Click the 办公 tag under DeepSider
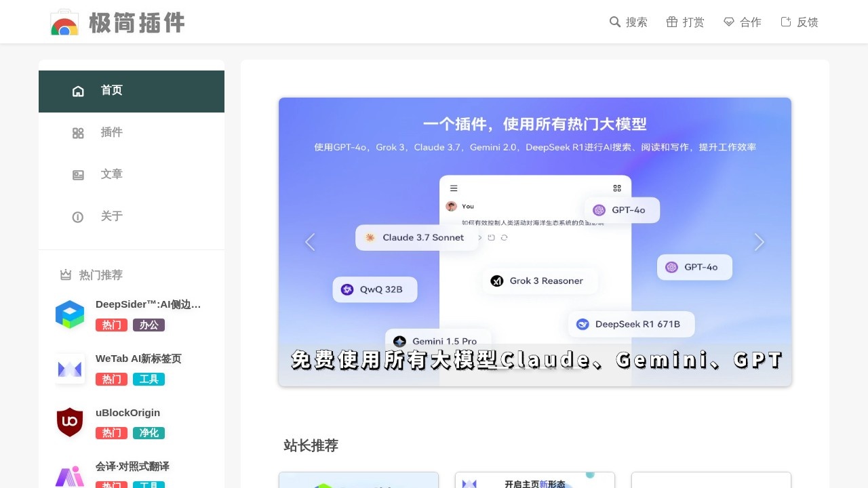868x488 pixels. pos(149,325)
